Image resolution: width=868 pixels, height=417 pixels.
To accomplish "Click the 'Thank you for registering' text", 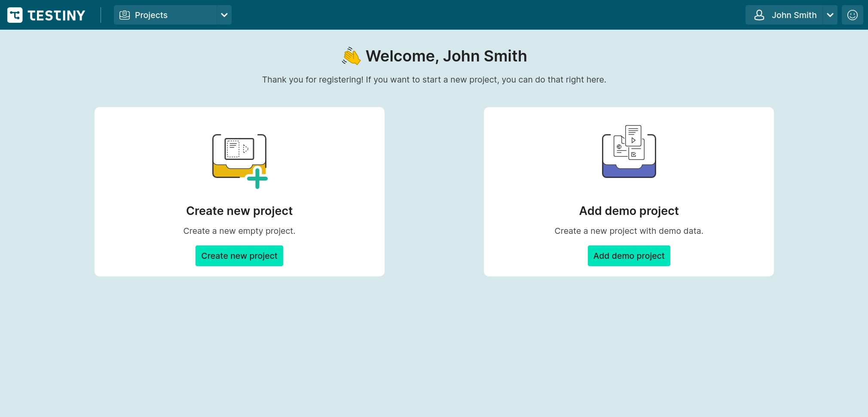I will [x=434, y=80].
